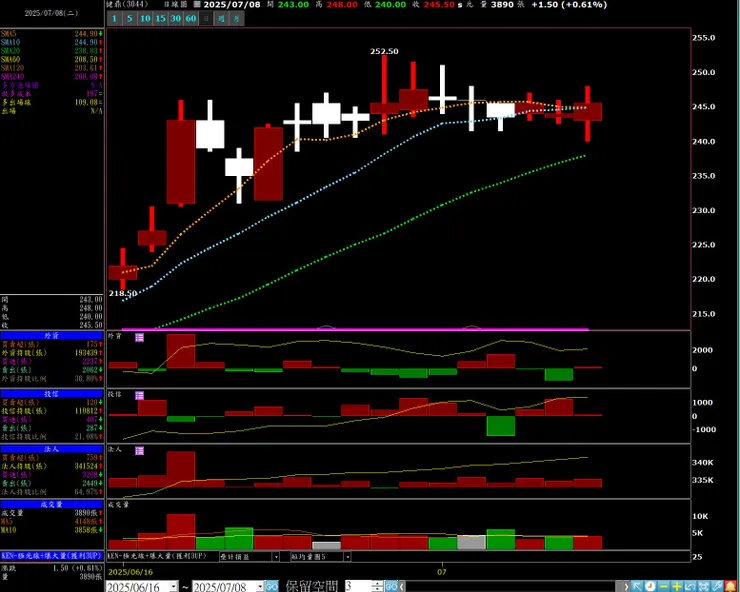The image size is (740, 592).
Task: Select the KEN-極光線+爆大量 blue label in the left panel
Action: tap(51, 556)
